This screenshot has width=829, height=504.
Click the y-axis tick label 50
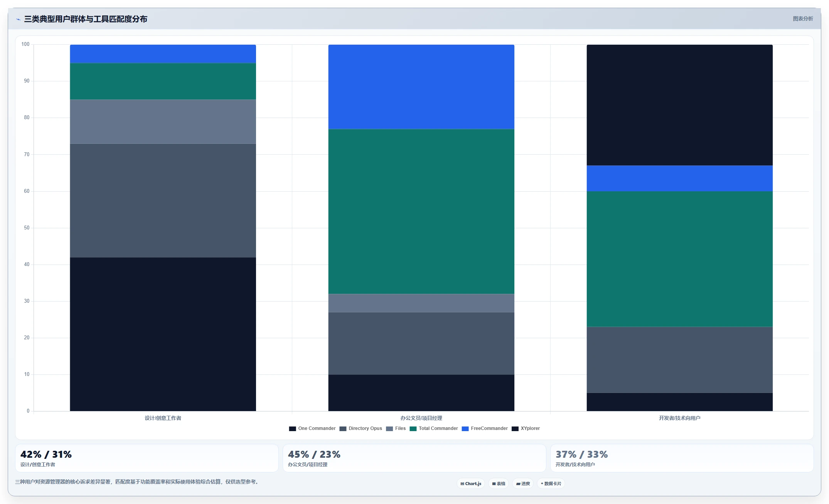pos(27,228)
